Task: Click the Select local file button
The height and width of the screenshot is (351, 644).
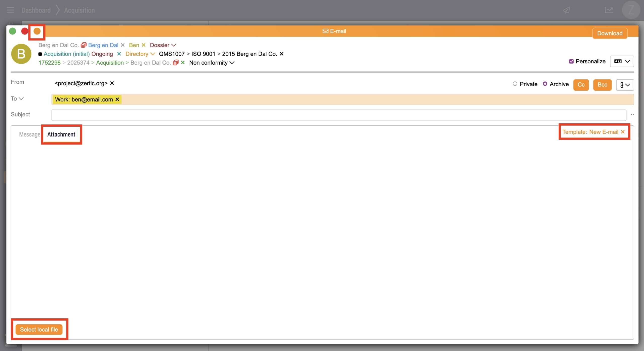Action: coord(39,330)
